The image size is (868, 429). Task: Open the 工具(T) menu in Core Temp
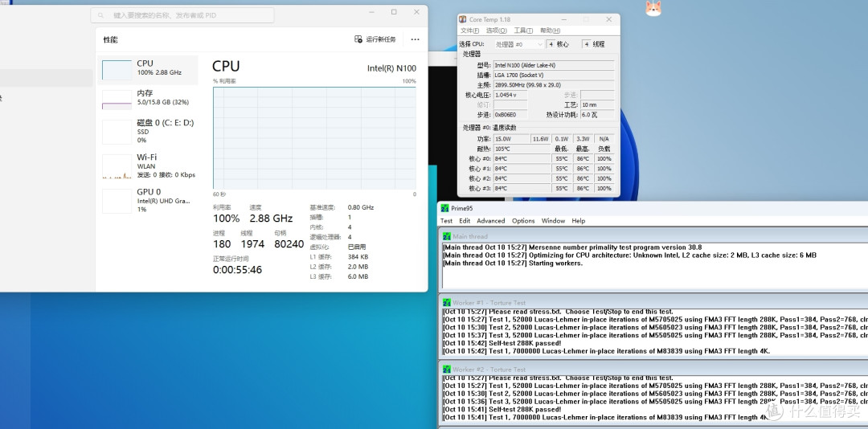click(523, 31)
